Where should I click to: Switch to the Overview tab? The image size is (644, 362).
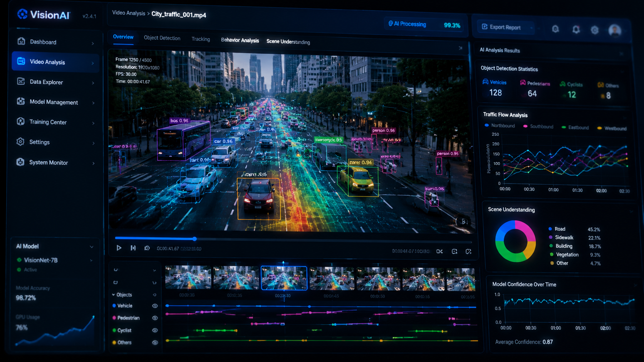click(x=123, y=37)
